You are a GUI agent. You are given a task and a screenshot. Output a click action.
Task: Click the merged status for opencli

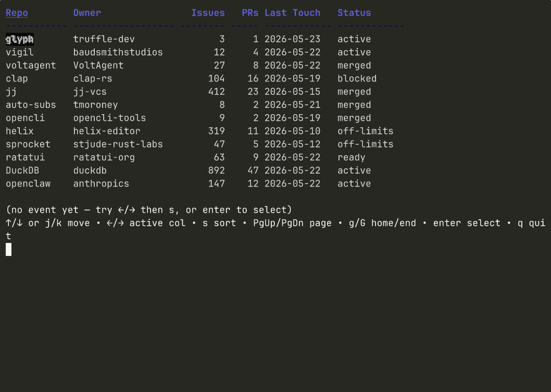tap(354, 118)
